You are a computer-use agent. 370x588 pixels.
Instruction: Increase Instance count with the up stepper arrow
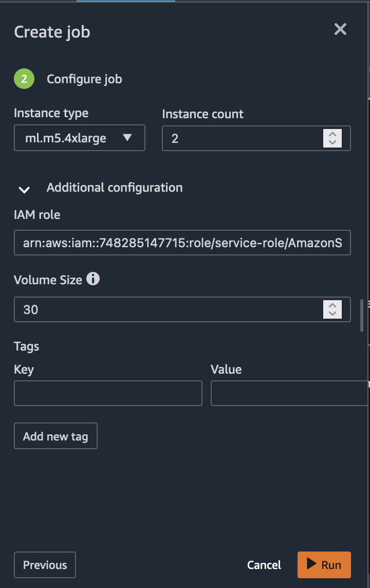(332, 134)
